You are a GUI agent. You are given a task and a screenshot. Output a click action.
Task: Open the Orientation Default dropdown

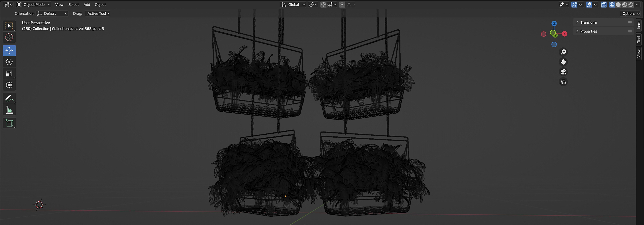pos(52,13)
